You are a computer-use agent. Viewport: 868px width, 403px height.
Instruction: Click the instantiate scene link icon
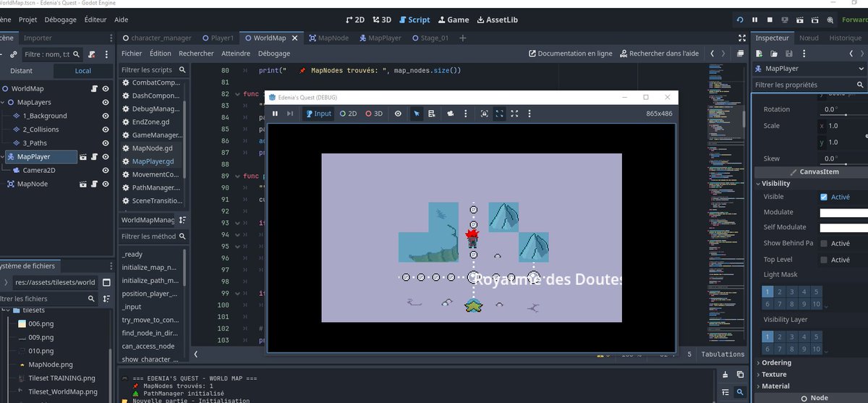14,54
